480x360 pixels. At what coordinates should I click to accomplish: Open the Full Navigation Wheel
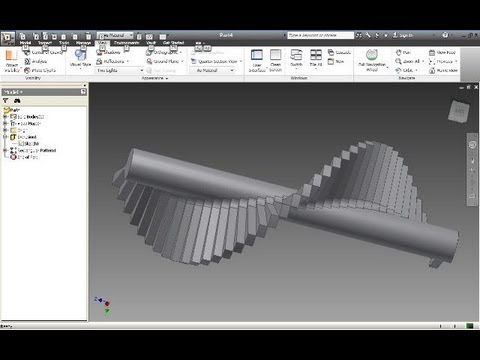point(372,60)
